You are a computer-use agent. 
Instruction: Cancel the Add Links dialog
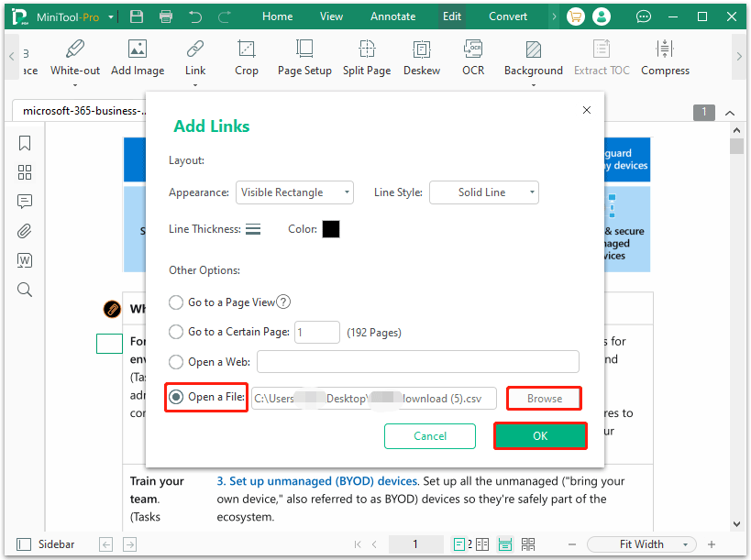click(430, 436)
